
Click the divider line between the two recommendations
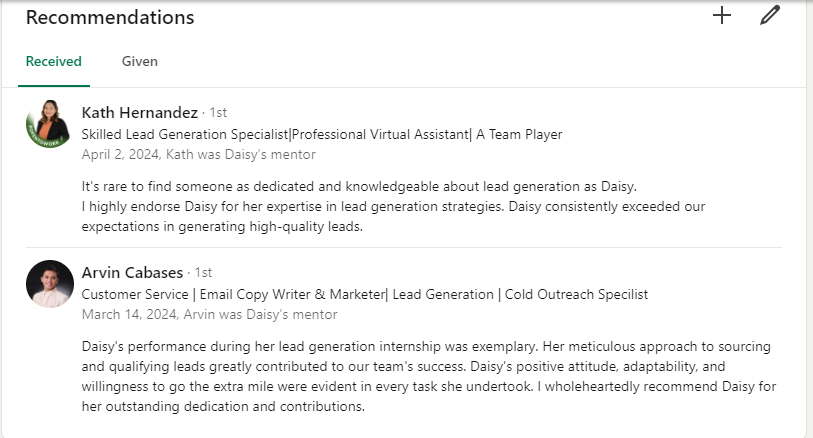pos(430,247)
